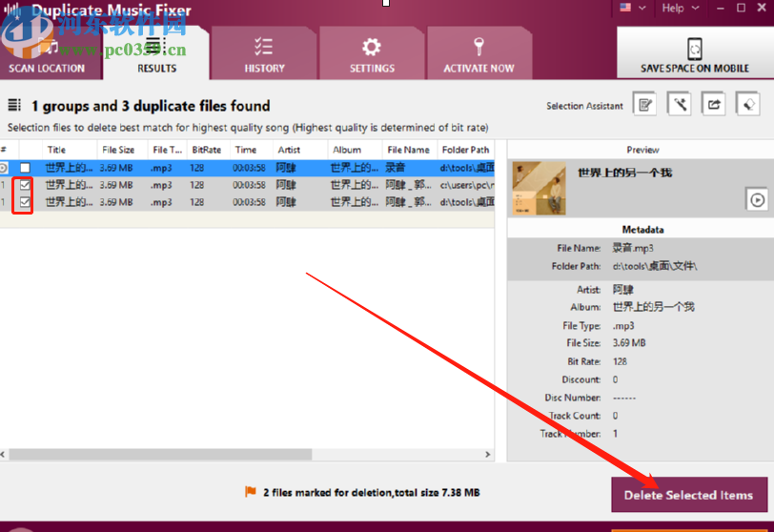This screenshot has width=774, height=532.
Task: Click the folder path d:\tools\桌面\文件\ value
Action: pos(655,266)
